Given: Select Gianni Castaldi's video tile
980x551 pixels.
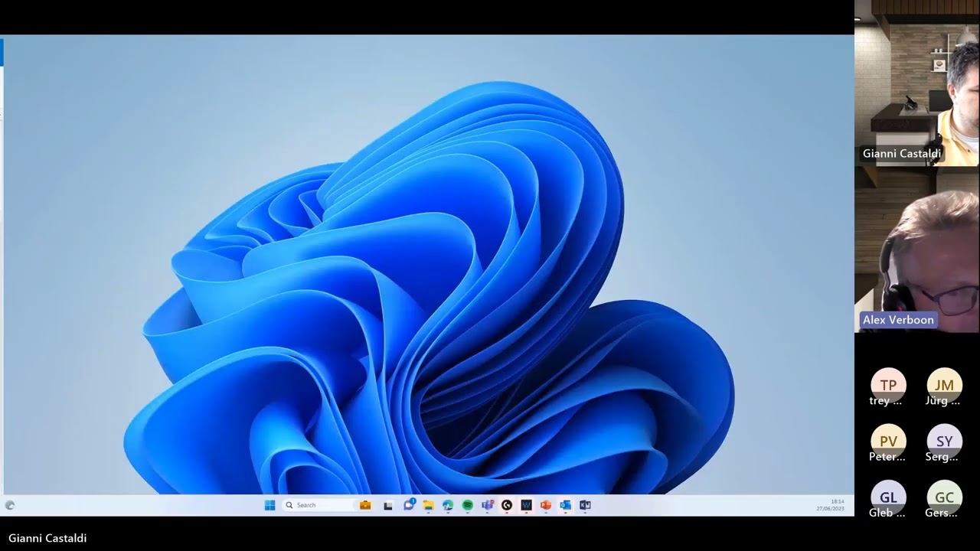Looking at the screenshot, I should (916, 83).
